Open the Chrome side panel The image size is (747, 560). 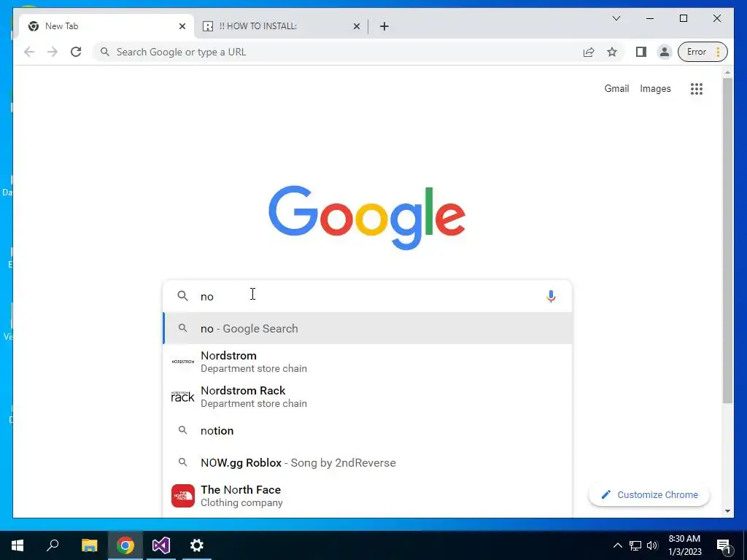pyautogui.click(x=641, y=52)
